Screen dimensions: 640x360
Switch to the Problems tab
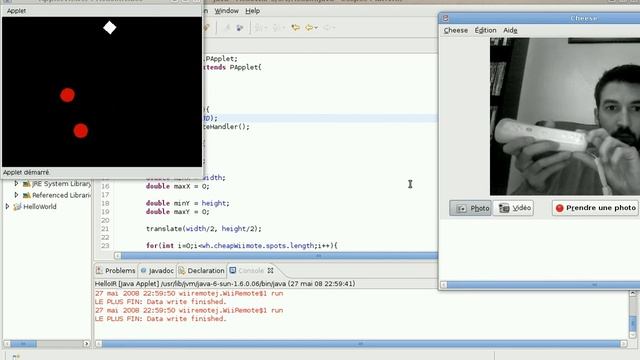[116, 271]
